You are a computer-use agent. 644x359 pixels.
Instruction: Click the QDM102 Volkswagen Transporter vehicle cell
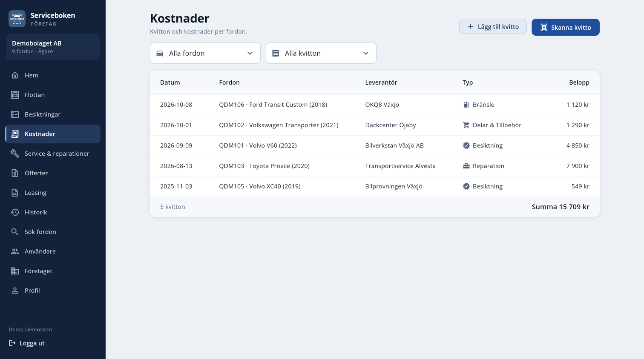pyautogui.click(x=279, y=125)
